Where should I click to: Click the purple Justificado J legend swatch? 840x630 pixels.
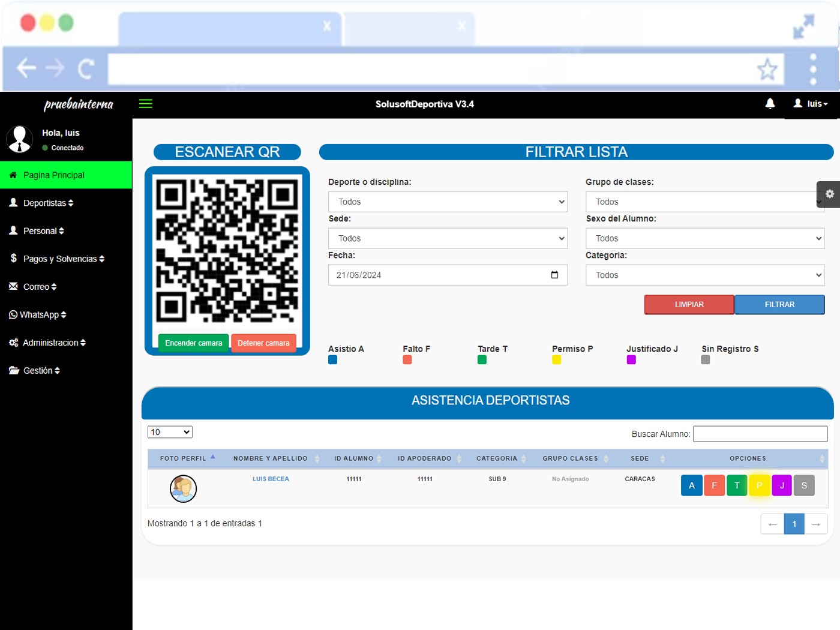[631, 360]
